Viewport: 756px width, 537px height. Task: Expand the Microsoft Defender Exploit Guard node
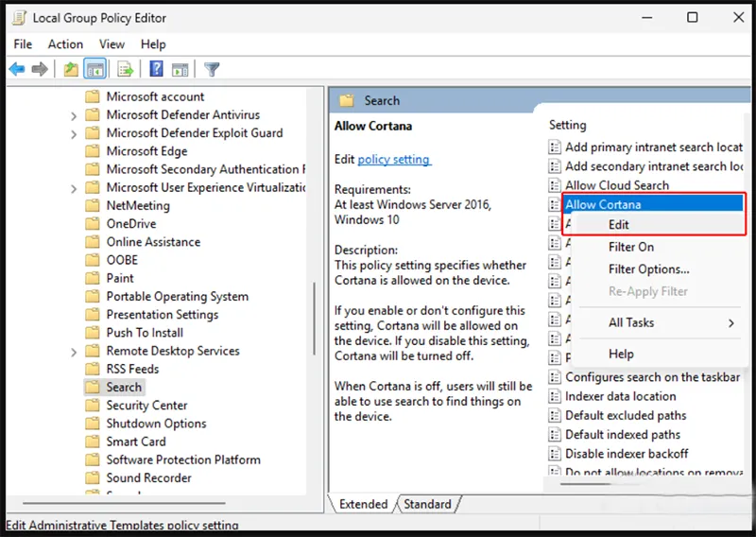pyautogui.click(x=74, y=133)
